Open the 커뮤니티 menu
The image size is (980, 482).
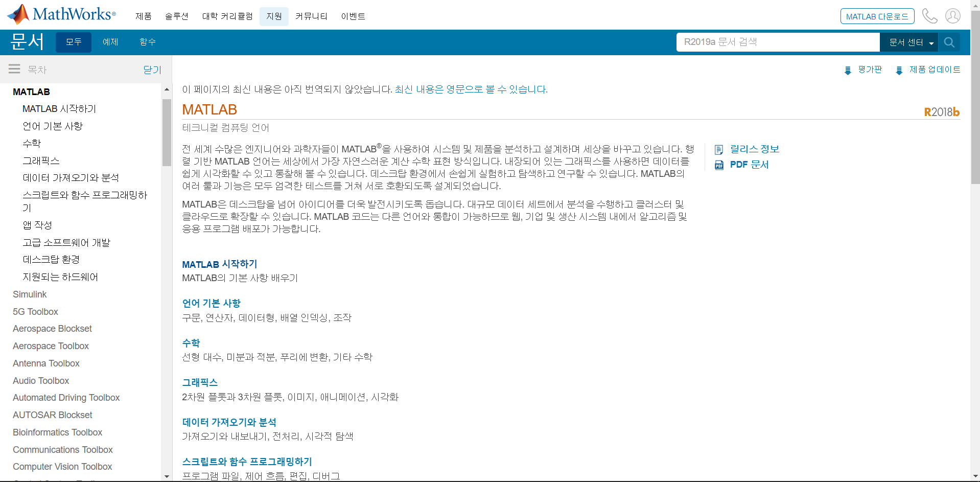(x=311, y=16)
